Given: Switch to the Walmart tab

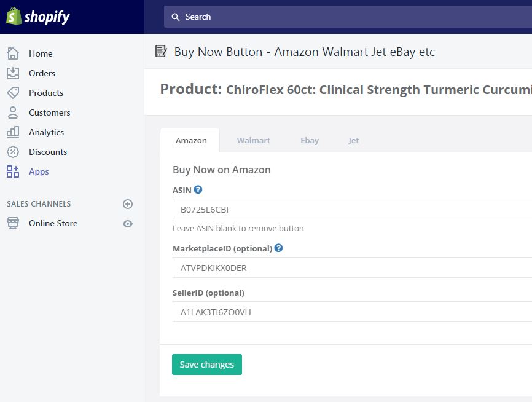Looking at the screenshot, I should (x=254, y=140).
